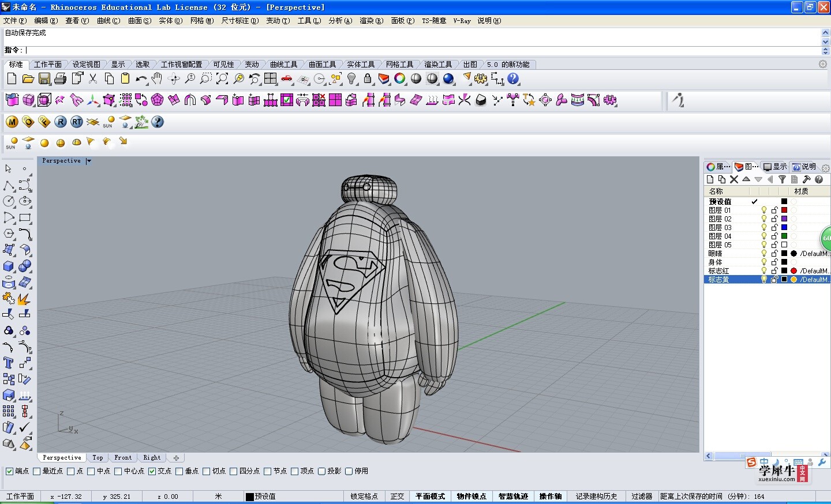Click red color swatch of layer 图层 01
This screenshot has height=504, width=831.
784,210
